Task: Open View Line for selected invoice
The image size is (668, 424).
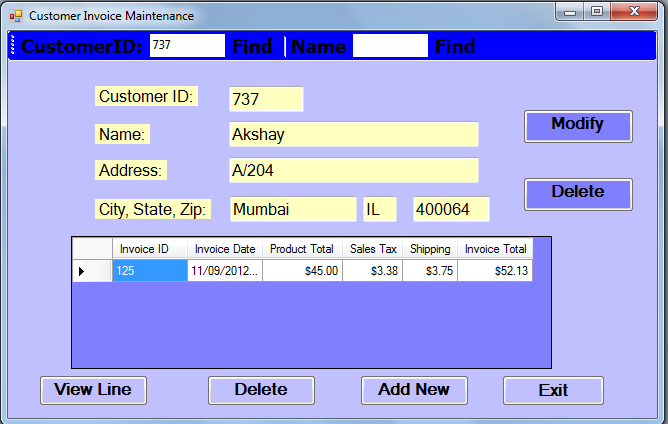Action: point(93,390)
